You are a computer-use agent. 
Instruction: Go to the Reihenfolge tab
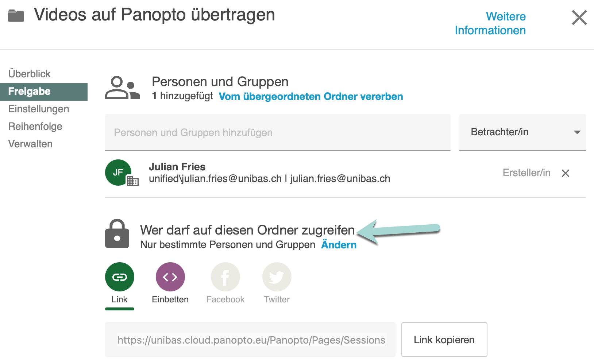(x=35, y=127)
